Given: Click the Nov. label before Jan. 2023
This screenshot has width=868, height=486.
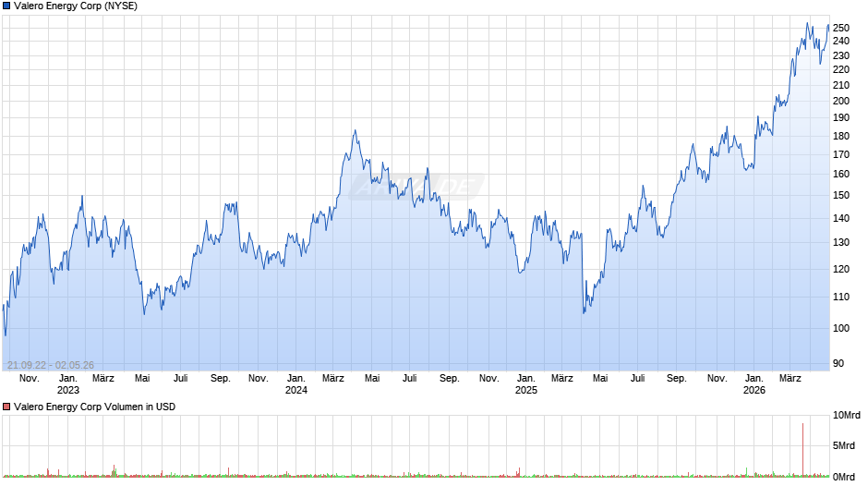Looking at the screenshot, I should (30, 379).
